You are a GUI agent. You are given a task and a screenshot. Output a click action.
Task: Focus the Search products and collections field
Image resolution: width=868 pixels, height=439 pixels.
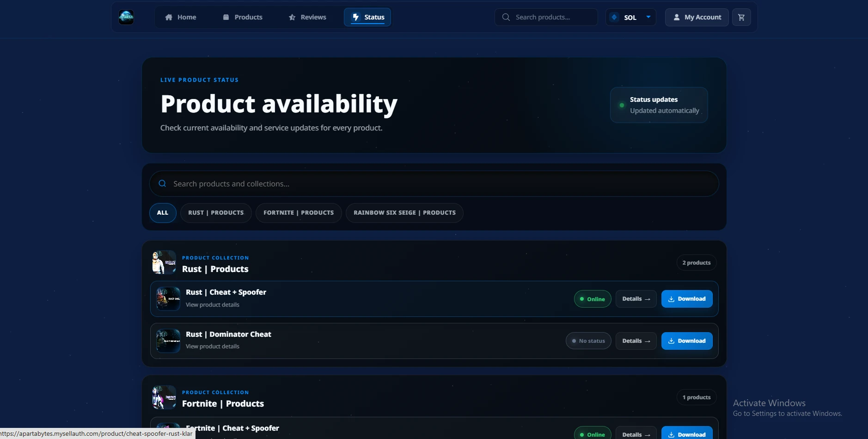pyautogui.click(x=434, y=184)
